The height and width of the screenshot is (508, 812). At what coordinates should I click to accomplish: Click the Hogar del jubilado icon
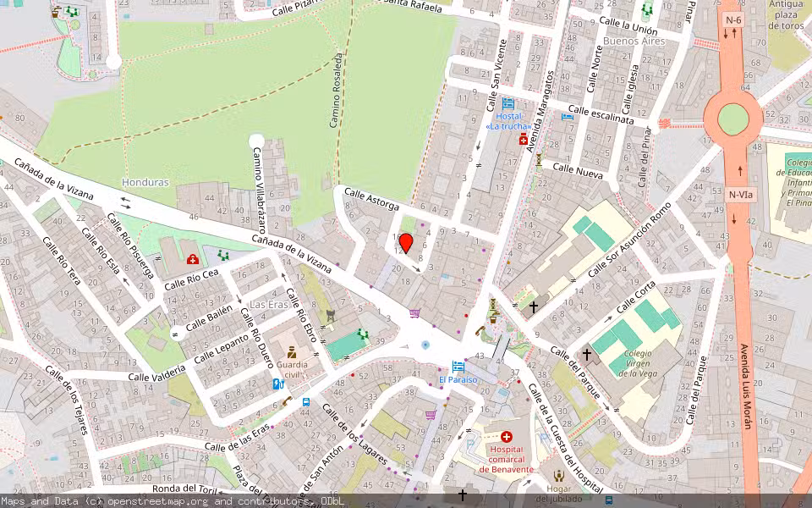558,475
